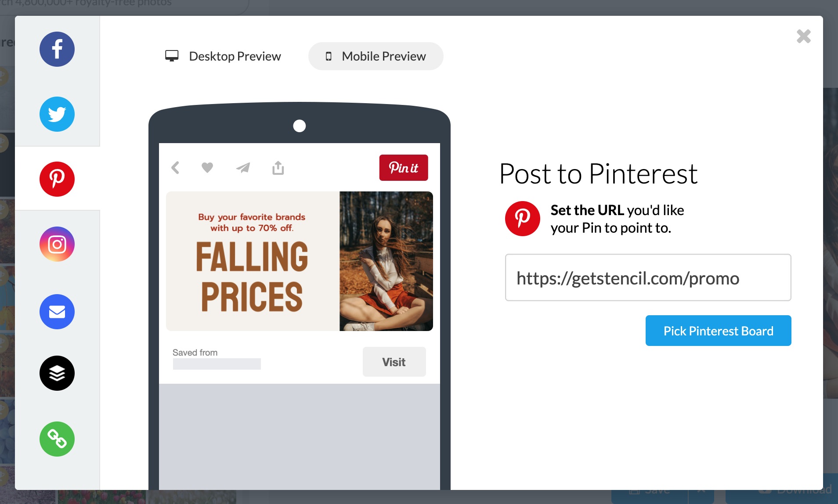Switch to Instagram sharing
Screen dimensions: 838x504
tap(57, 244)
